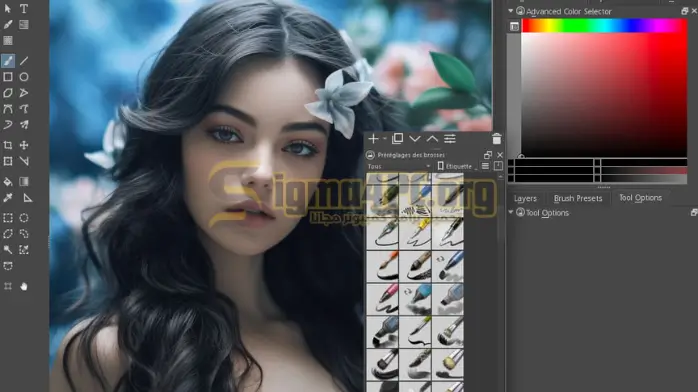Image resolution: width=698 pixels, height=392 pixels.
Task: Select the Line tool
Action: [24, 61]
